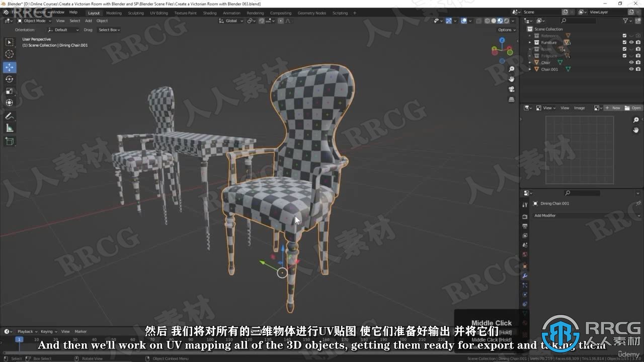Screen dimensions: 644x362
Task: Open the Help menu
Action: point(73,12)
